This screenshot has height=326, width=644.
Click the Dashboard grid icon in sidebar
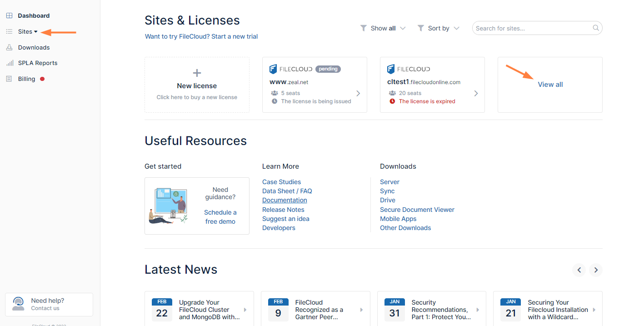[9, 16]
